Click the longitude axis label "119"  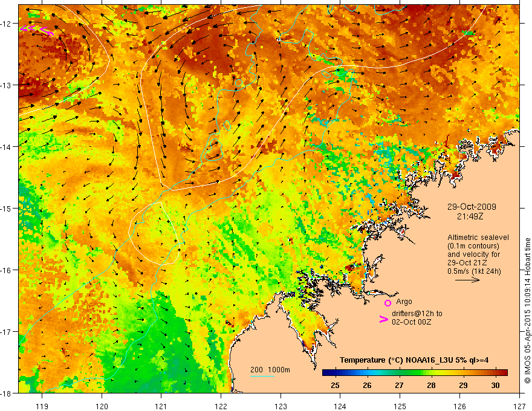click(x=42, y=407)
